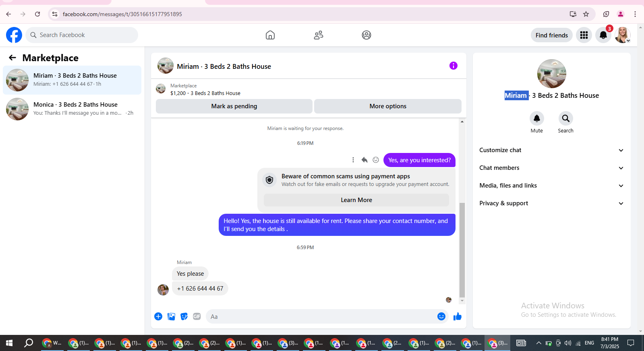Click Find friends button

click(552, 35)
